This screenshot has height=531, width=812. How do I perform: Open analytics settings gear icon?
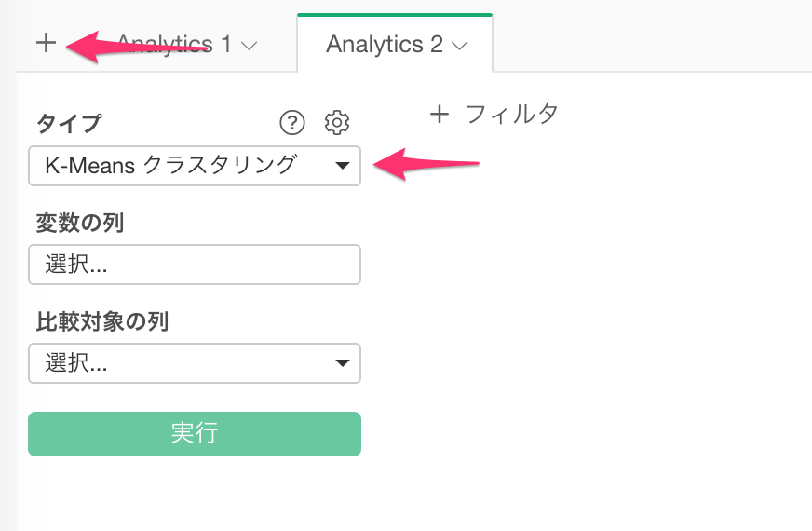[336, 123]
